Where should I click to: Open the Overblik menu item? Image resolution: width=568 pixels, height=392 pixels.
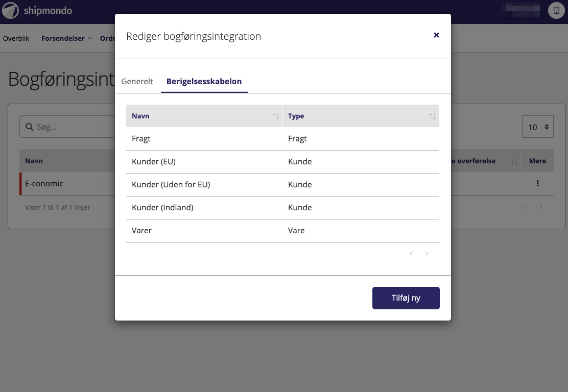click(16, 38)
